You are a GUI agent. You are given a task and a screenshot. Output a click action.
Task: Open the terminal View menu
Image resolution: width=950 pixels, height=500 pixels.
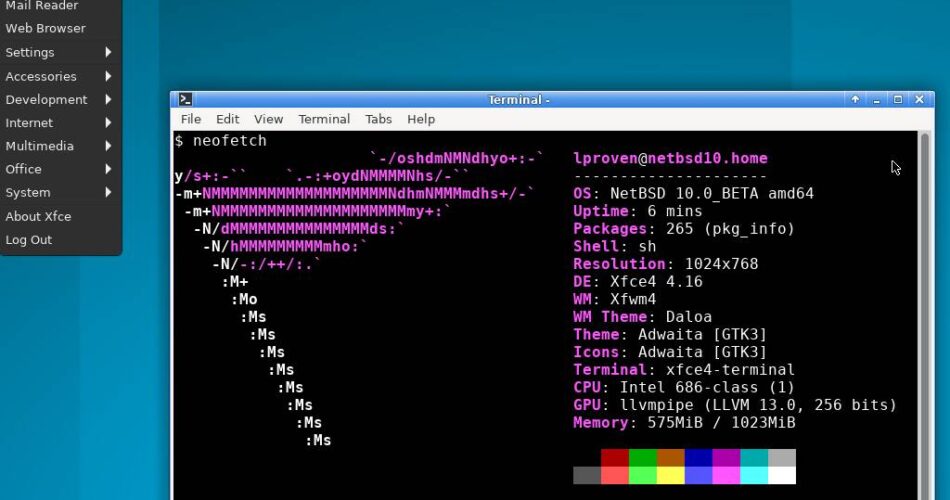[268, 119]
